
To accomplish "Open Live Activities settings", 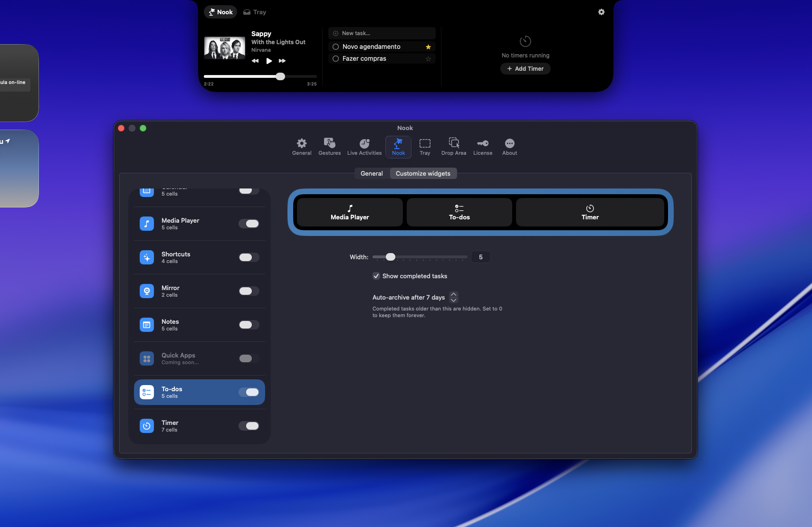I will click(x=364, y=147).
